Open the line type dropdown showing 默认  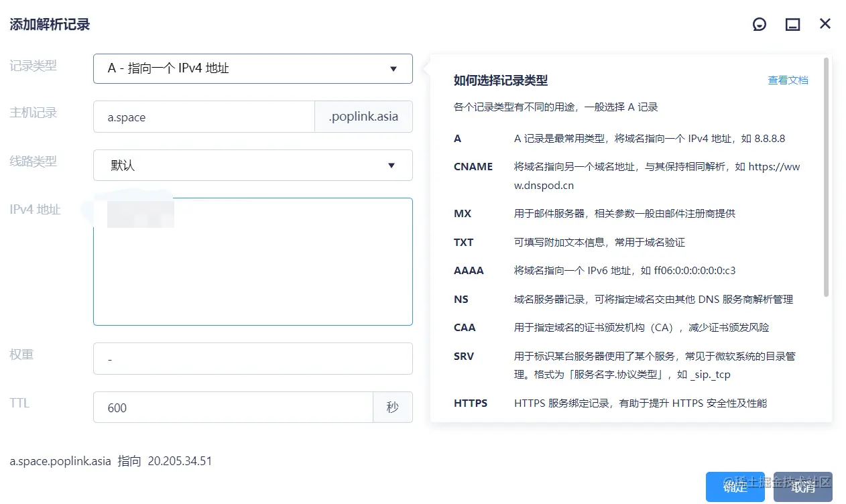(253, 165)
